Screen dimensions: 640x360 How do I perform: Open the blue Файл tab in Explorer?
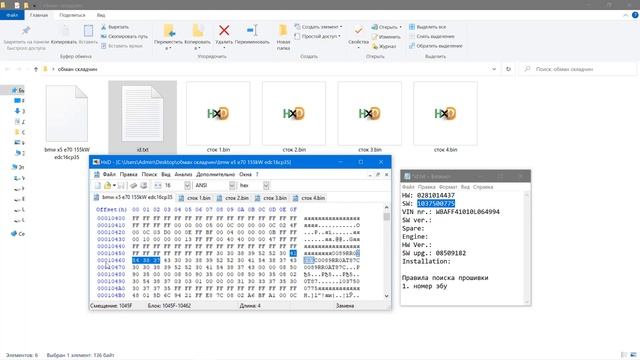click(12, 15)
